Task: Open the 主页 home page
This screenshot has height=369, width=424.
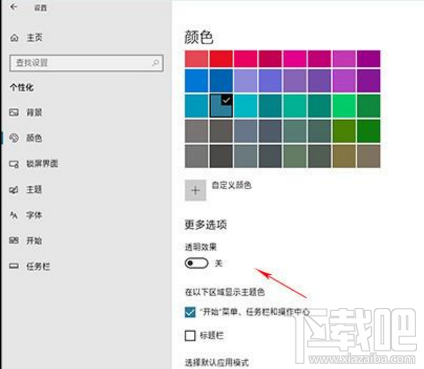Action: click(26, 38)
